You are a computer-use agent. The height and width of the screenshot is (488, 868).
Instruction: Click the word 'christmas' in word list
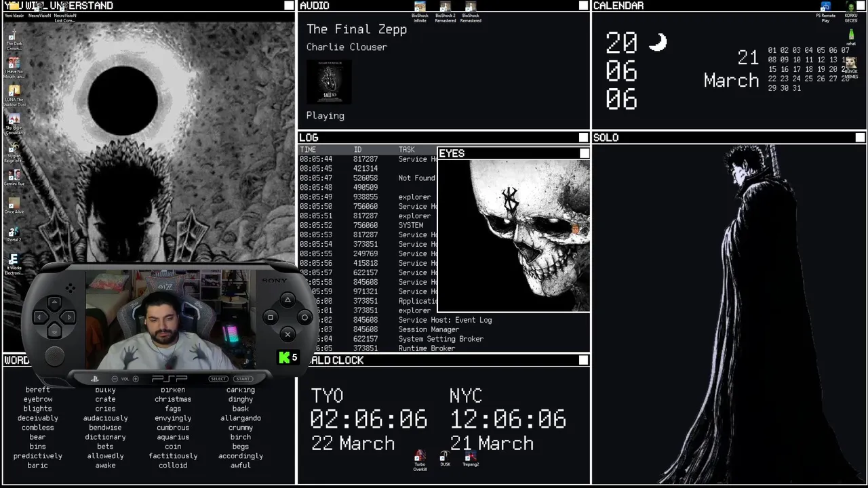pos(173,399)
